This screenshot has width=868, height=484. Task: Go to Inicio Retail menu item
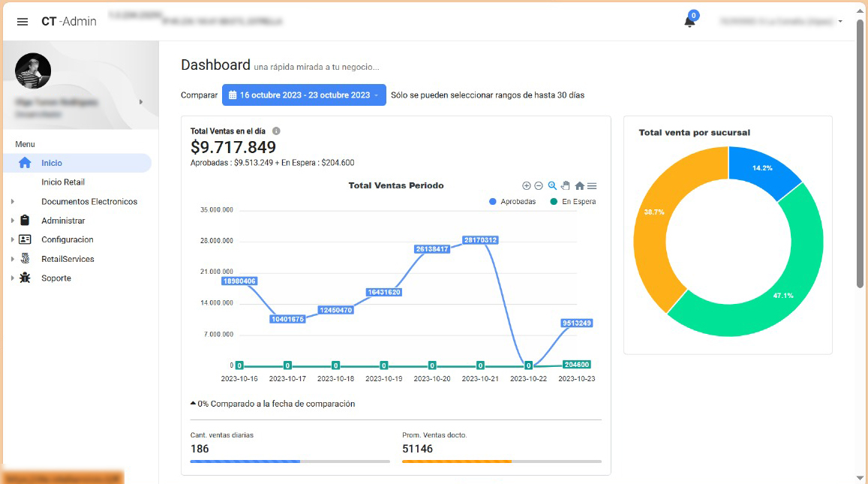63,182
